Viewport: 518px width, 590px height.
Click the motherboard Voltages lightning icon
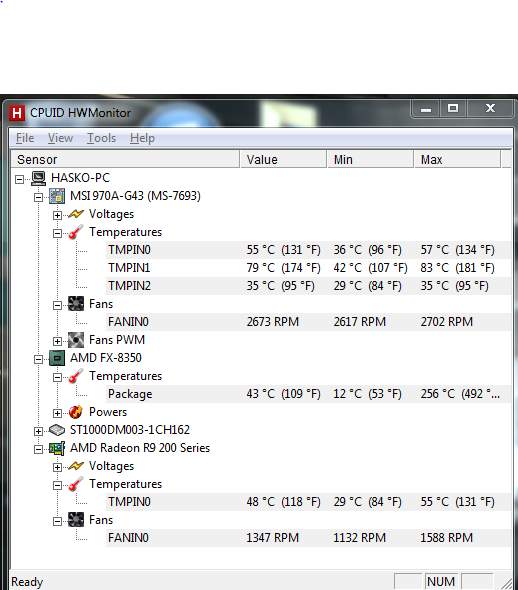(x=76, y=214)
